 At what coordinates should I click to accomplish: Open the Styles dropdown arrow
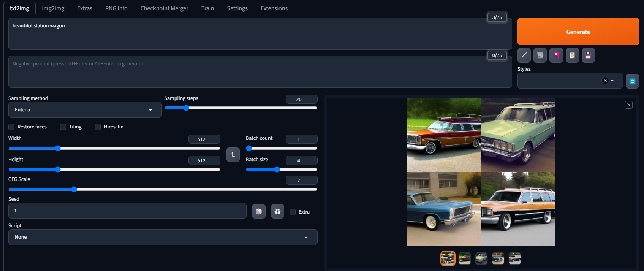[612, 81]
